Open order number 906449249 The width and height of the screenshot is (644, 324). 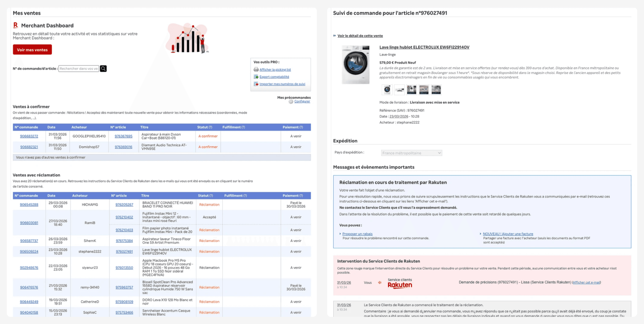pyautogui.click(x=29, y=302)
